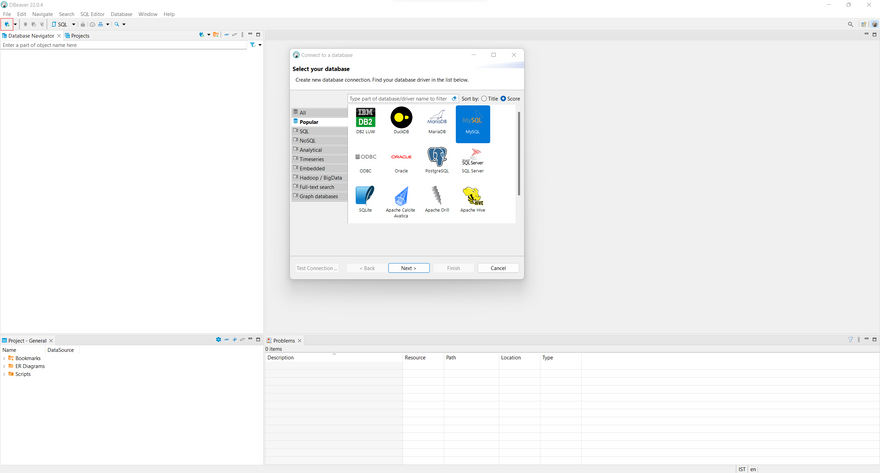Screen dimensions: 880x473
Task: Pick the SQLite database icon
Action: [365, 196]
